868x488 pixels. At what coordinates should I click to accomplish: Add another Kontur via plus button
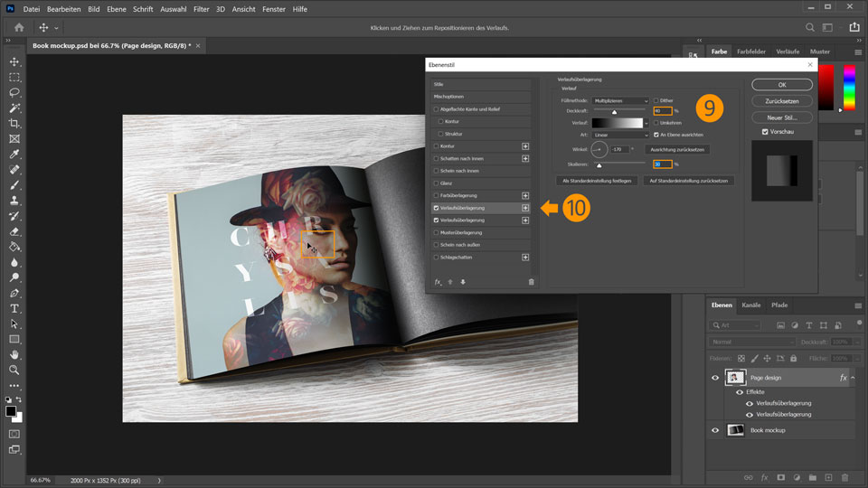point(525,146)
